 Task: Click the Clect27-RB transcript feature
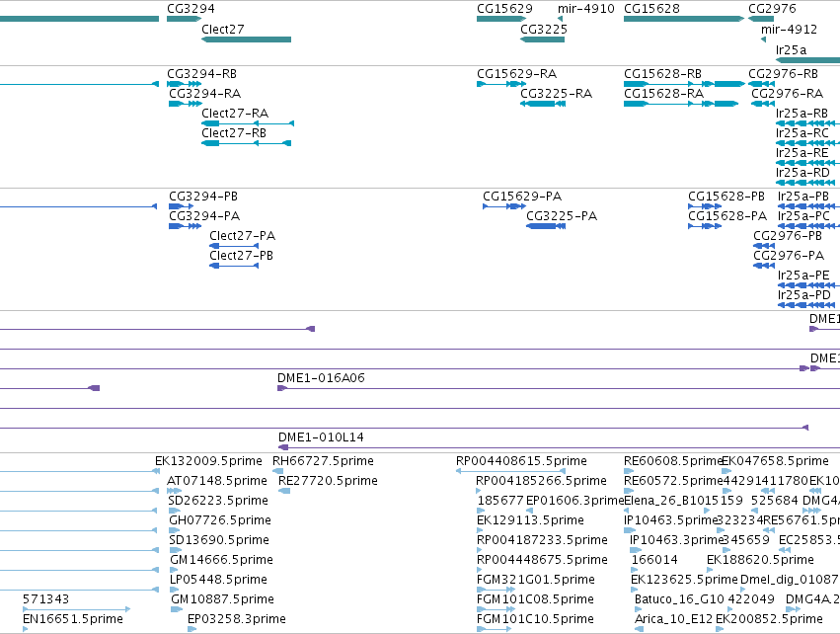coord(247,143)
